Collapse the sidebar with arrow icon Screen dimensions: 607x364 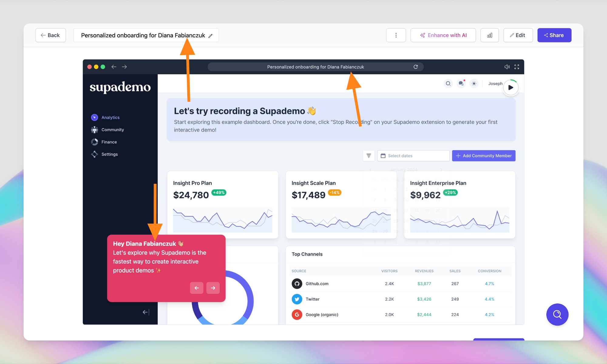point(146,312)
